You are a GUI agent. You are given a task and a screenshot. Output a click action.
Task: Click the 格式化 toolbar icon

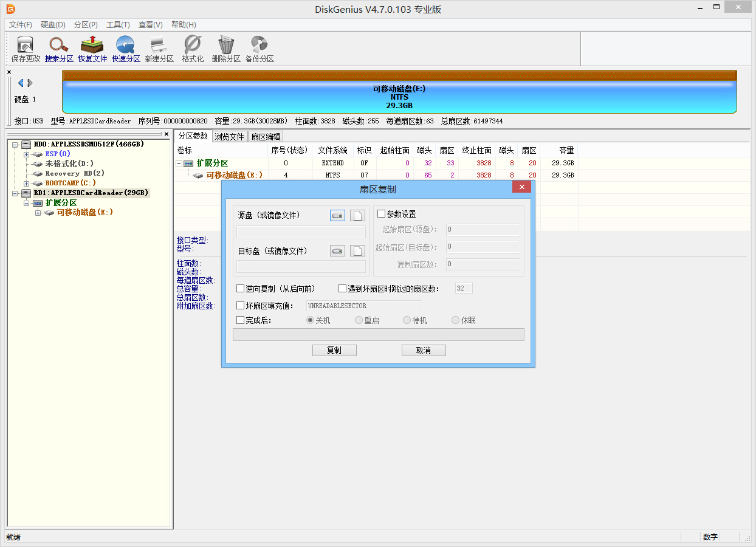click(193, 49)
